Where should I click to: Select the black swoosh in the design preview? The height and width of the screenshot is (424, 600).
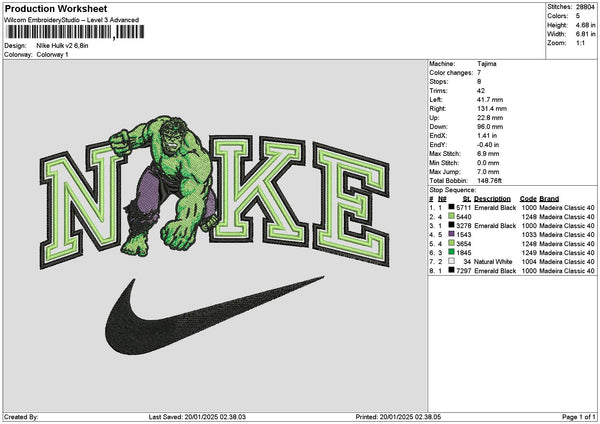pyautogui.click(x=214, y=316)
